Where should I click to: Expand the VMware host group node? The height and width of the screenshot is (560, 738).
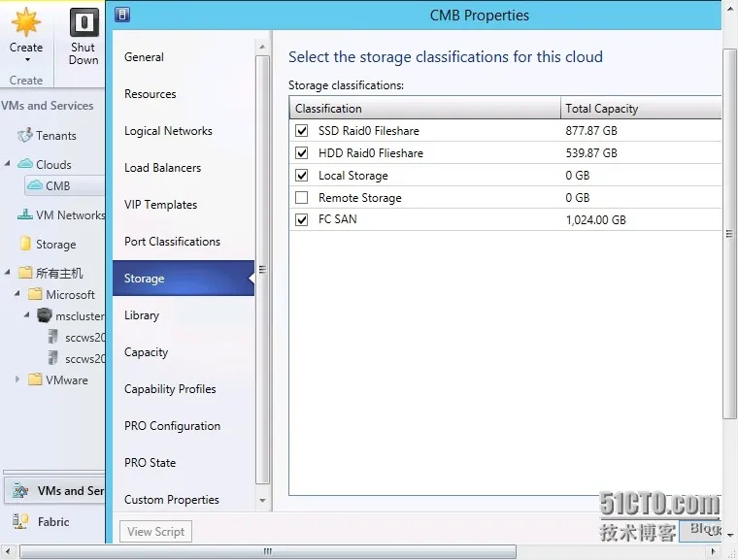click(17, 379)
